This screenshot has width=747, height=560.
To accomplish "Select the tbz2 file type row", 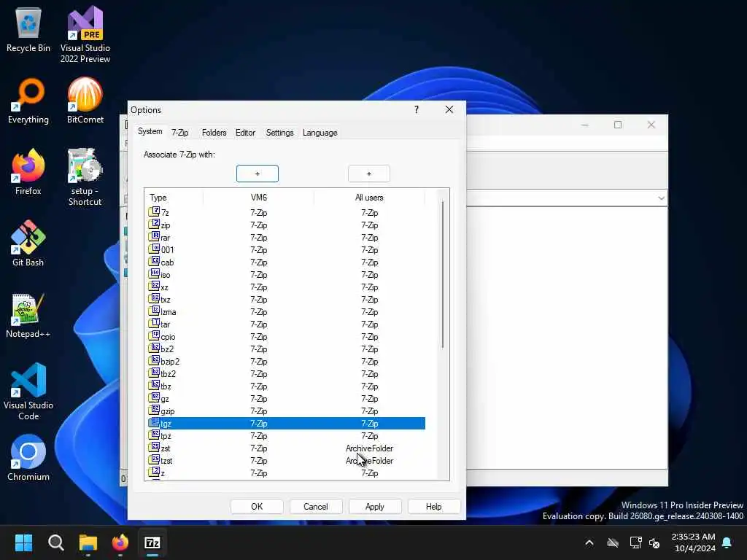I will (x=286, y=373).
